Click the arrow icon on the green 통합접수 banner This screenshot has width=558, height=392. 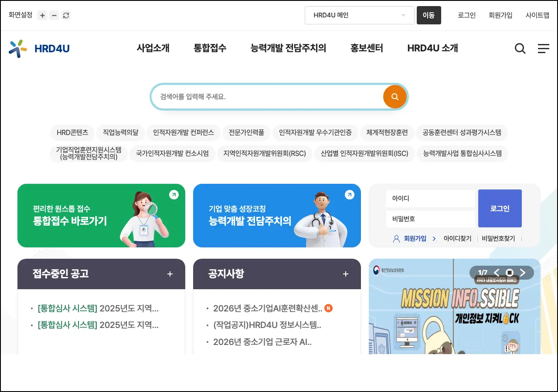tap(174, 195)
